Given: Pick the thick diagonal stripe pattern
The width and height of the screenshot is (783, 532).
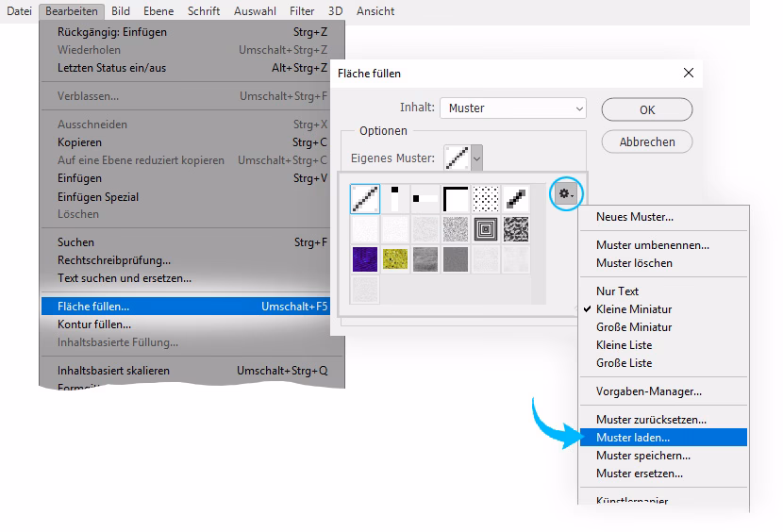Looking at the screenshot, I should (x=516, y=198).
